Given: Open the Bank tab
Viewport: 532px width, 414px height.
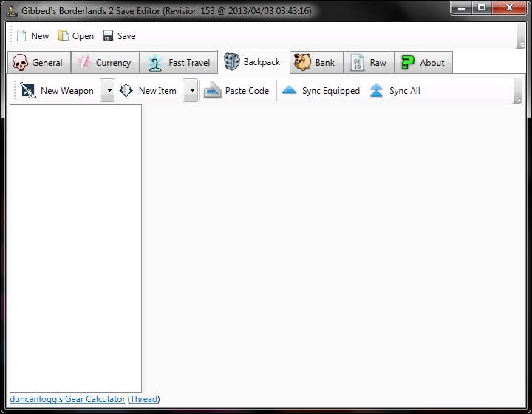Looking at the screenshot, I should pos(316,62).
